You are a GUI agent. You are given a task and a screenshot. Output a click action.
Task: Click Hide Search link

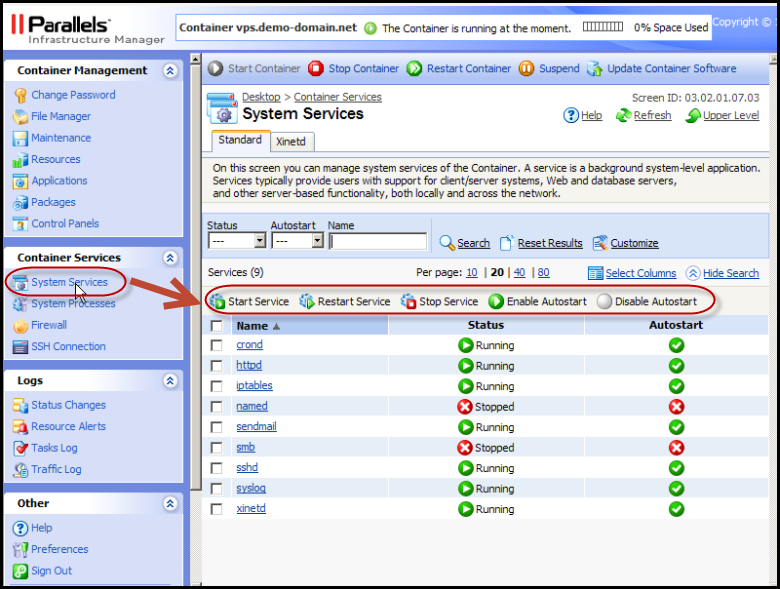731,273
